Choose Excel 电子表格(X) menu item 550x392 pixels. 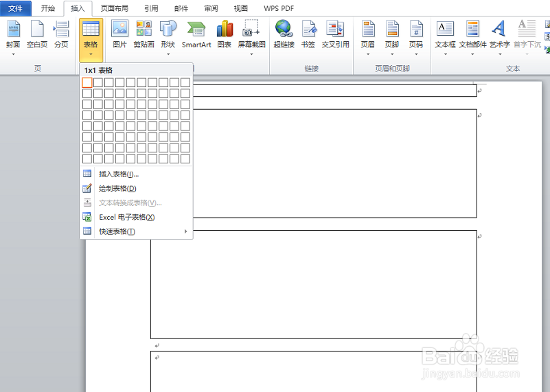[137, 217]
